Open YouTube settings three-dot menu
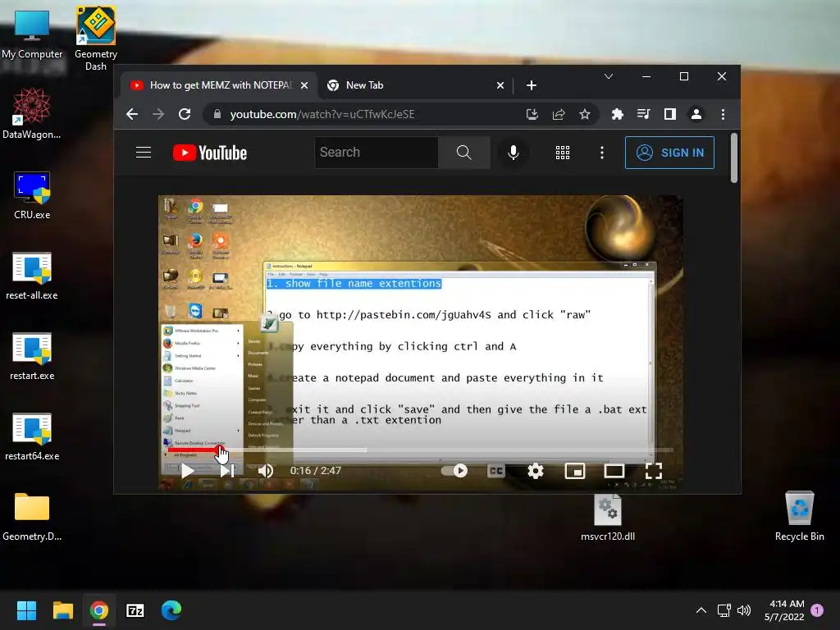Viewport: 840px width, 630px height. click(x=602, y=153)
